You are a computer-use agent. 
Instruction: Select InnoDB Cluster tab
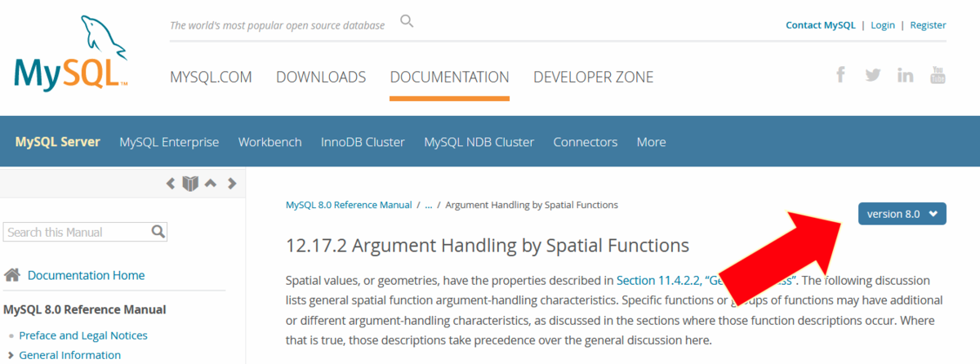(x=363, y=142)
